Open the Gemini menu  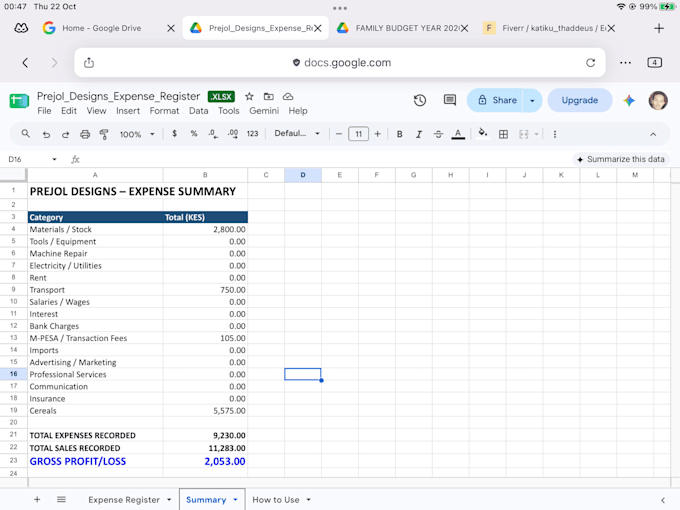click(x=264, y=111)
